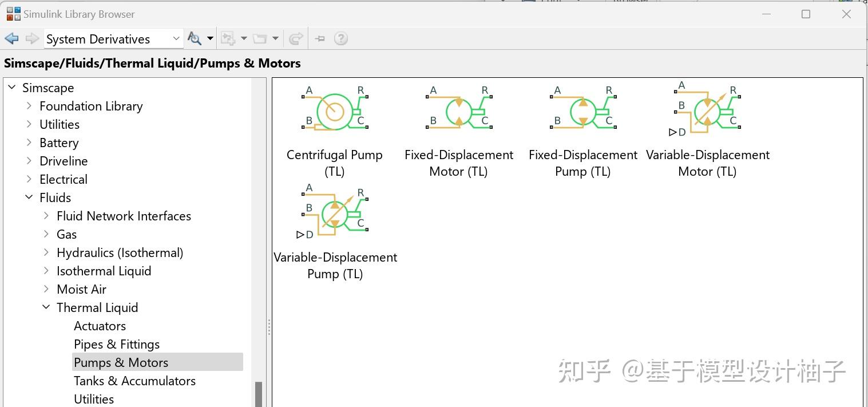Screen dimensions: 868x407
Task: Click the back navigation arrow
Action: pos(11,38)
